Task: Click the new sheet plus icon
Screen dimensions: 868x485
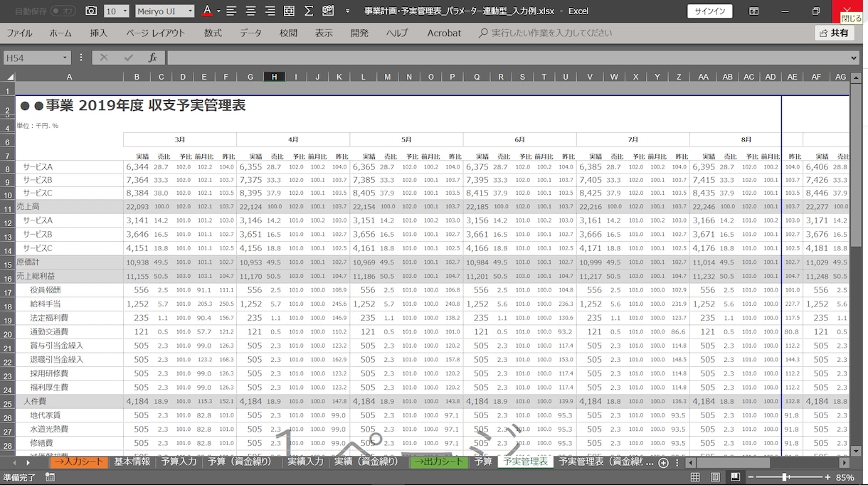Action: pos(663,462)
